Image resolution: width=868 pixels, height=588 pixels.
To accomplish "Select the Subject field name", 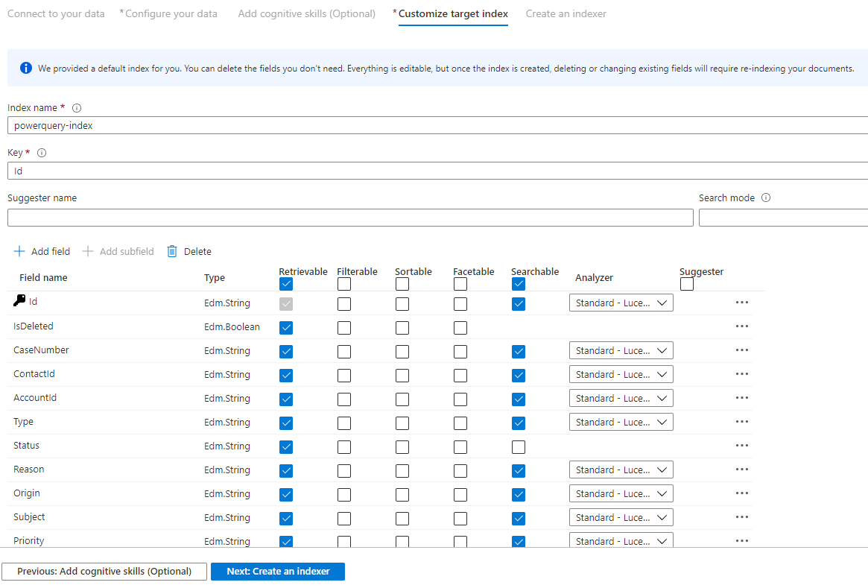I will 29,516.
